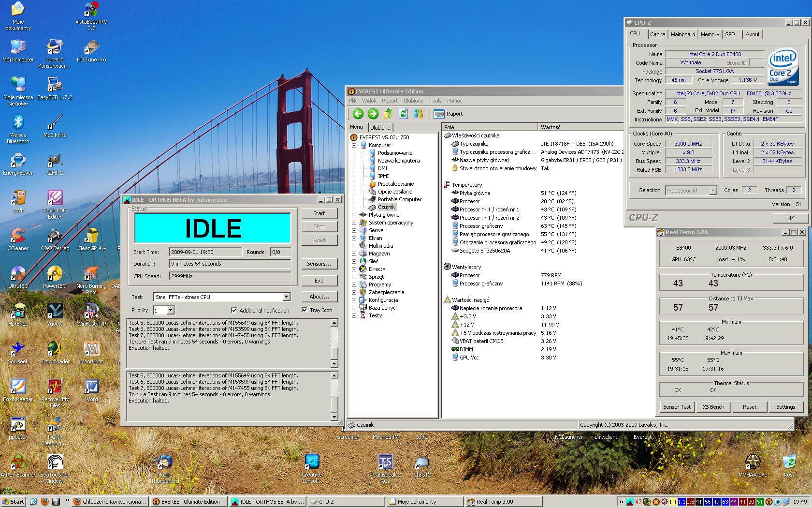The height and width of the screenshot is (508, 812).
Task: Click the About... button in ORTHOS
Action: [319, 297]
